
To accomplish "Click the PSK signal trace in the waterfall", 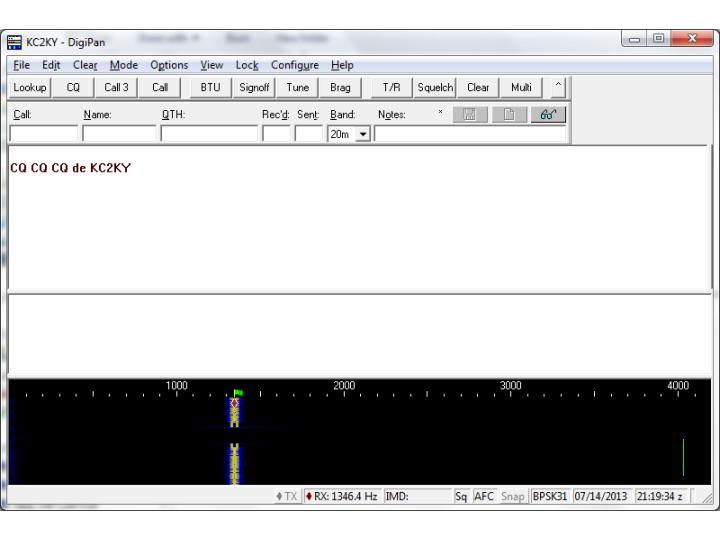I will click(236, 460).
